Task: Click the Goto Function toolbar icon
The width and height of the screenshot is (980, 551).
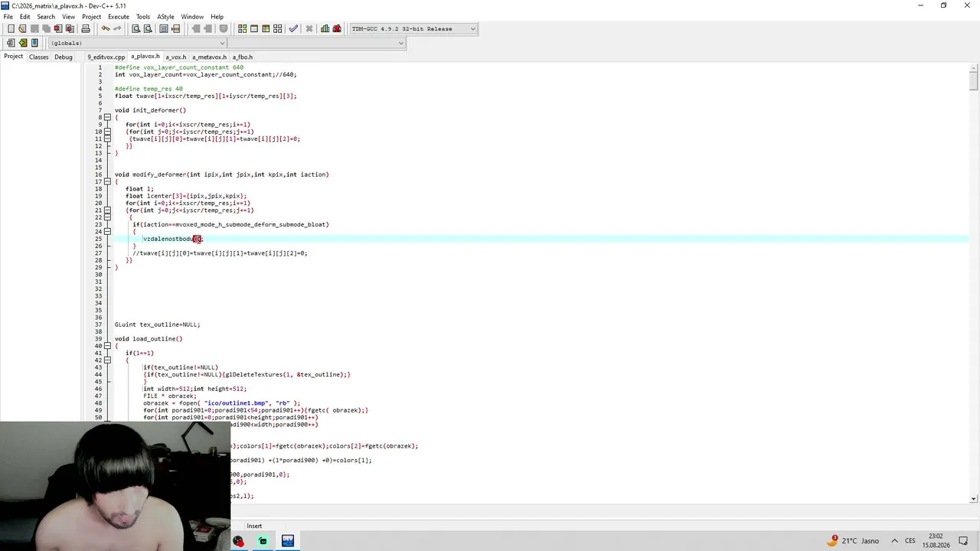Action: click(x=164, y=29)
